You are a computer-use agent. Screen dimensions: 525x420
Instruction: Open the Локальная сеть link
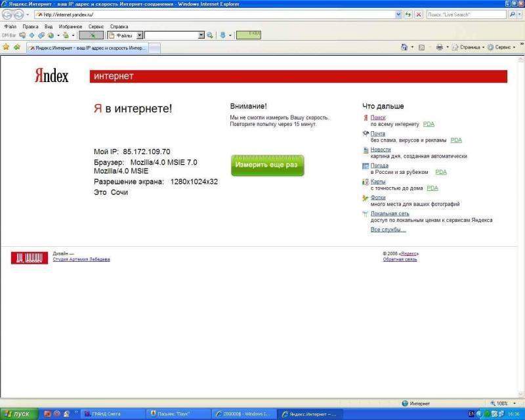coord(390,213)
